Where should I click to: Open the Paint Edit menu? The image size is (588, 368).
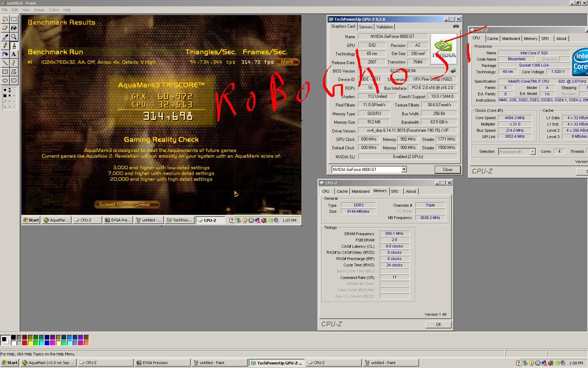(x=15, y=10)
